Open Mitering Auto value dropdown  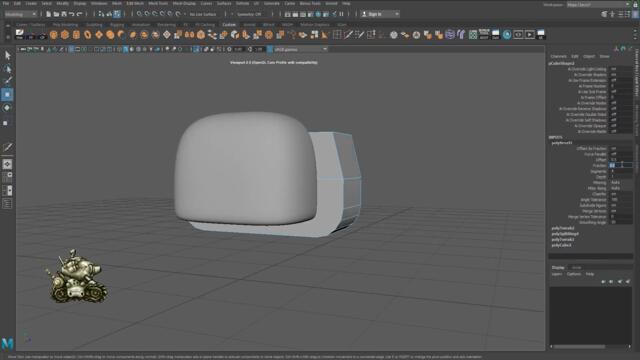[x=621, y=182]
